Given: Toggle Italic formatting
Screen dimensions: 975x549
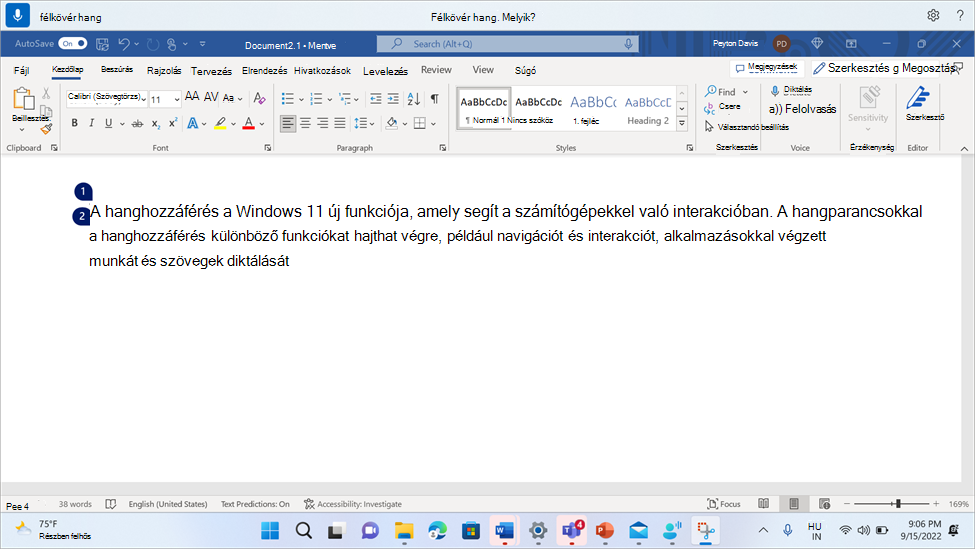Looking at the screenshot, I should (x=91, y=122).
